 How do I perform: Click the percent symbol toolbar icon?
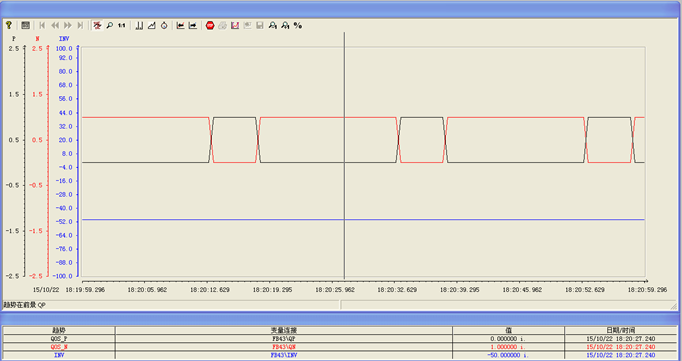click(x=298, y=26)
